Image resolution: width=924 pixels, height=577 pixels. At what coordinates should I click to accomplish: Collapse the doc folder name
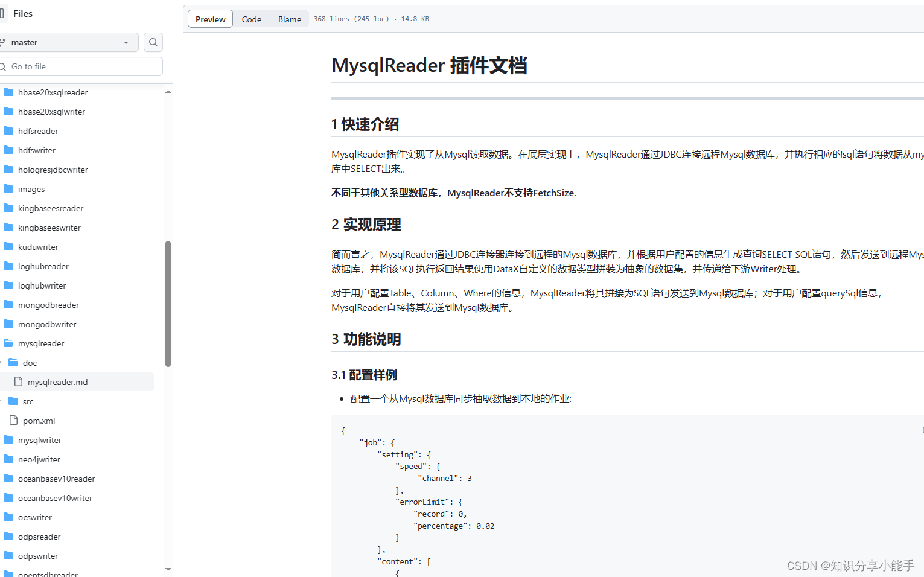pos(30,363)
